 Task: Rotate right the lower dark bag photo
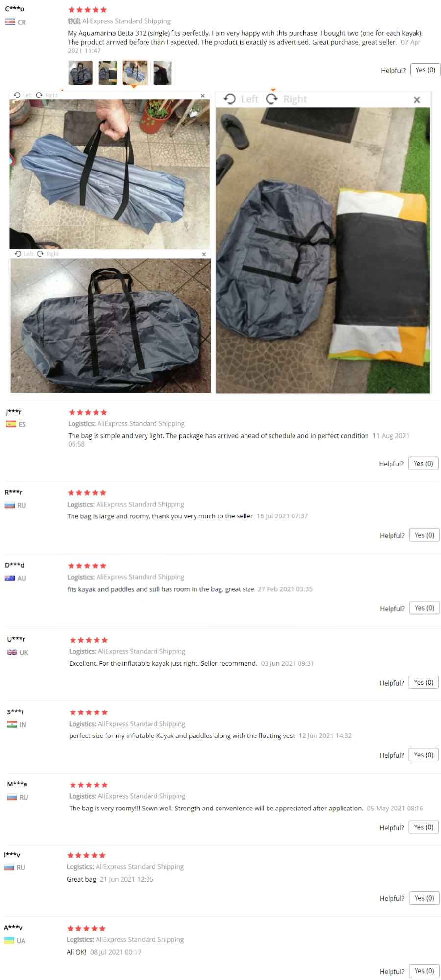click(x=48, y=254)
